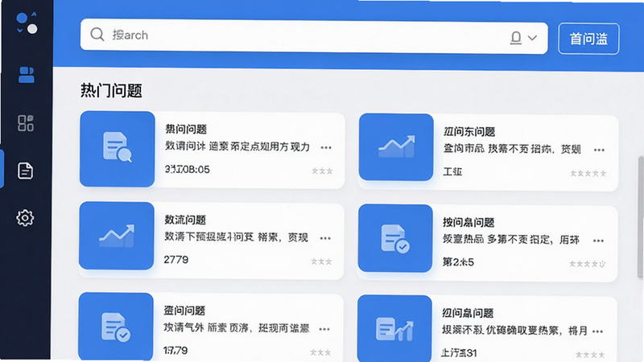This screenshot has width=644, height=362.
Task: Click the 3370B:05 value
Action: [x=188, y=169]
